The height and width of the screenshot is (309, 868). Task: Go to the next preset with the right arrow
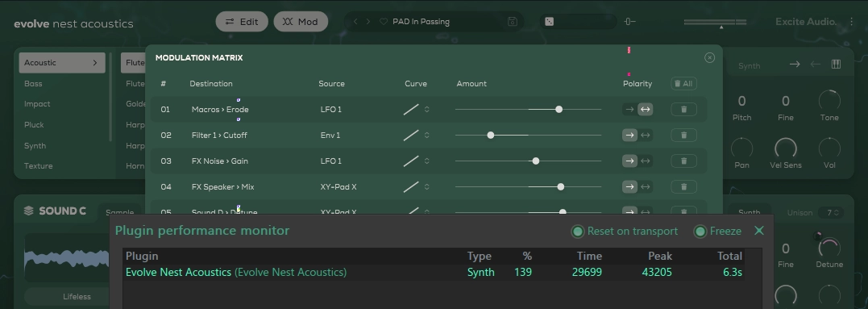pos(368,22)
